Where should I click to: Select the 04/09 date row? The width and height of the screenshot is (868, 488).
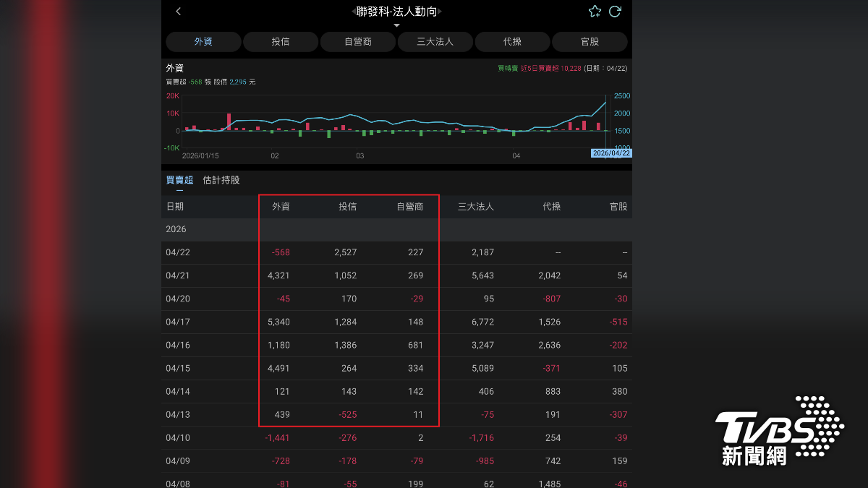396,461
